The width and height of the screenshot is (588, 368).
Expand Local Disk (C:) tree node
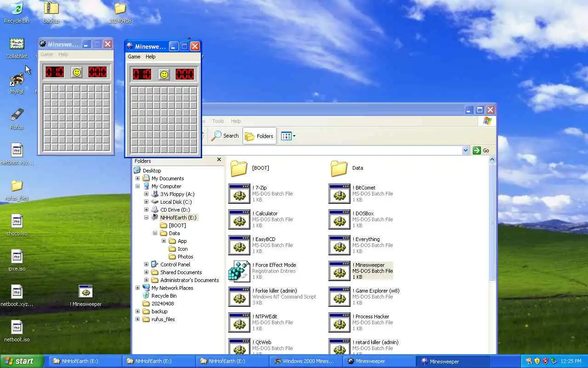(x=146, y=202)
